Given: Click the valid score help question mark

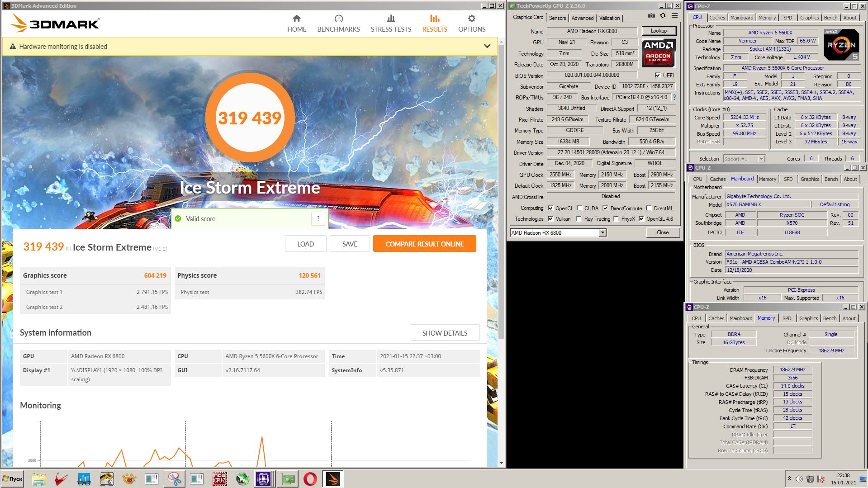Looking at the screenshot, I should (x=318, y=218).
